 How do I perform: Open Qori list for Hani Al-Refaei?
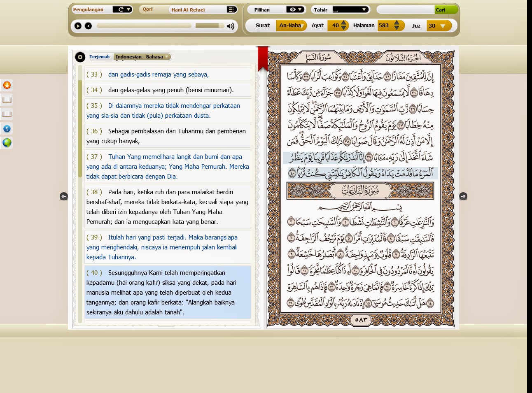pos(232,9)
